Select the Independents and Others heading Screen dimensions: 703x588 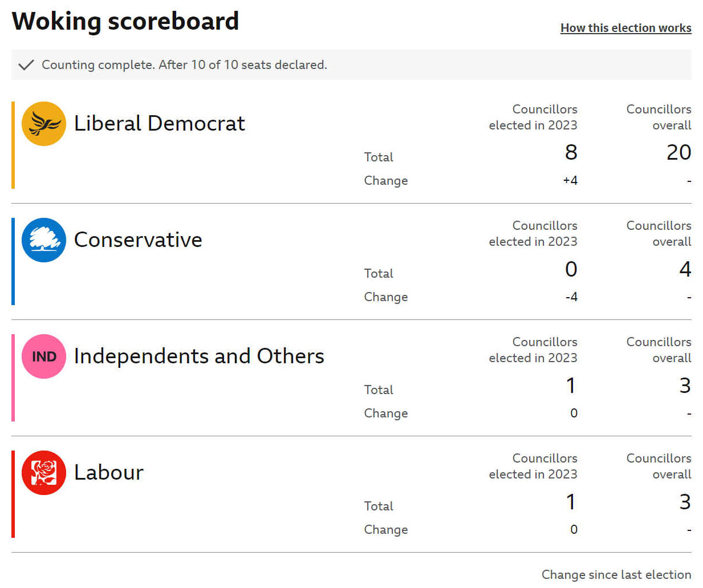pos(199,356)
